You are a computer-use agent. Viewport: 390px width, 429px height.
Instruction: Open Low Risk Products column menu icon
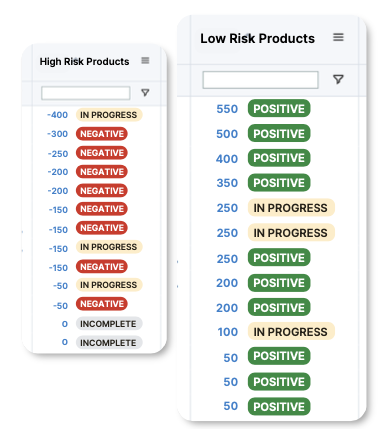(x=338, y=37)
